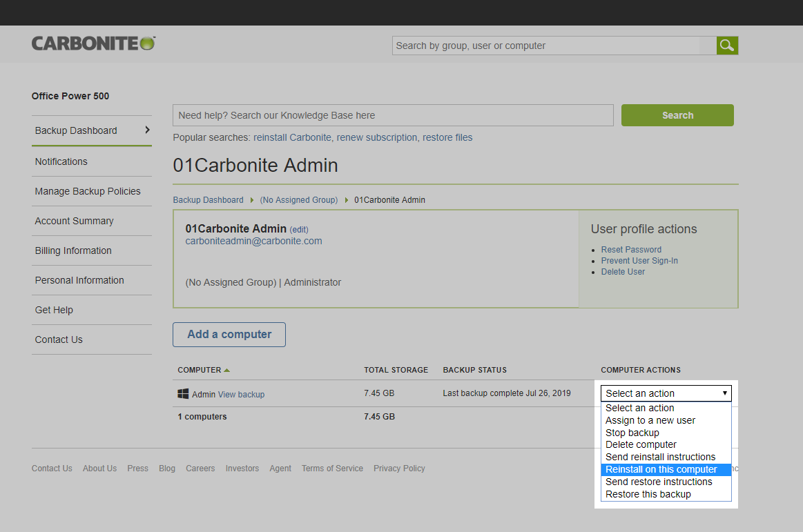Open the View backup link
The width and height of the screenshot is (803, 532).
coord(241,395)
